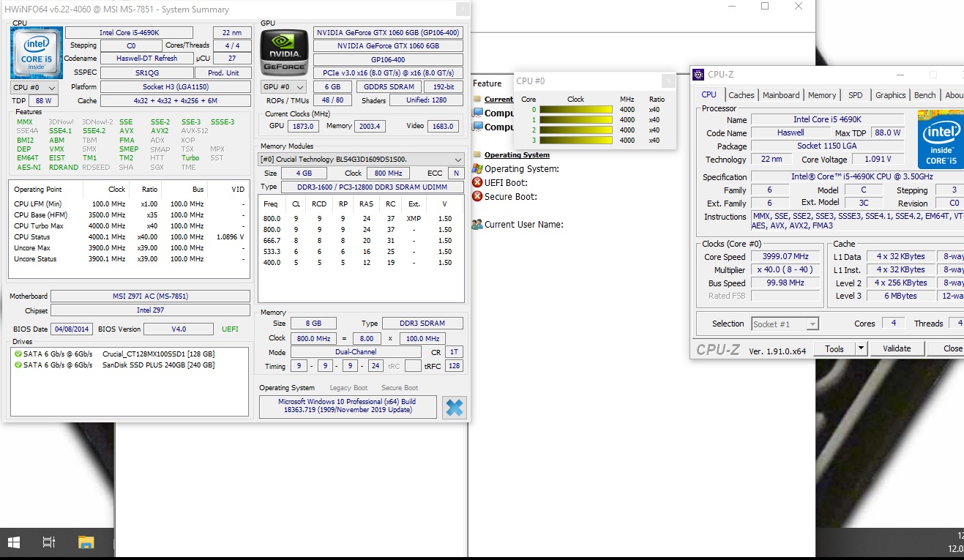Open File Explorer from the taskbar
This screenshot has height=560, width=964.
coord(86,542)
